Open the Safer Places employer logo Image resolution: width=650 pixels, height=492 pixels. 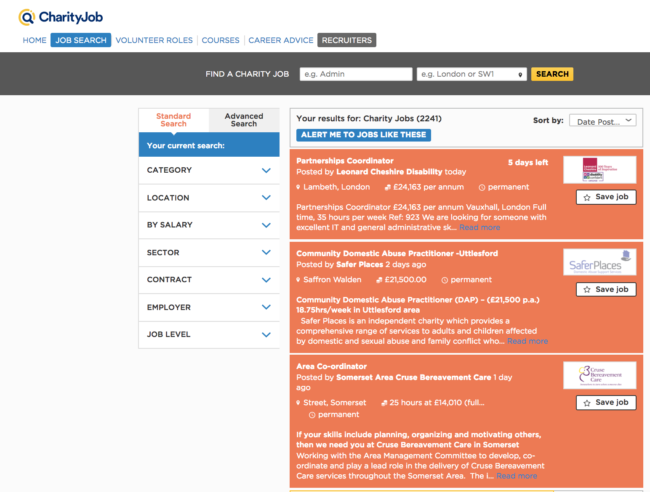click(x=599, y=262)
